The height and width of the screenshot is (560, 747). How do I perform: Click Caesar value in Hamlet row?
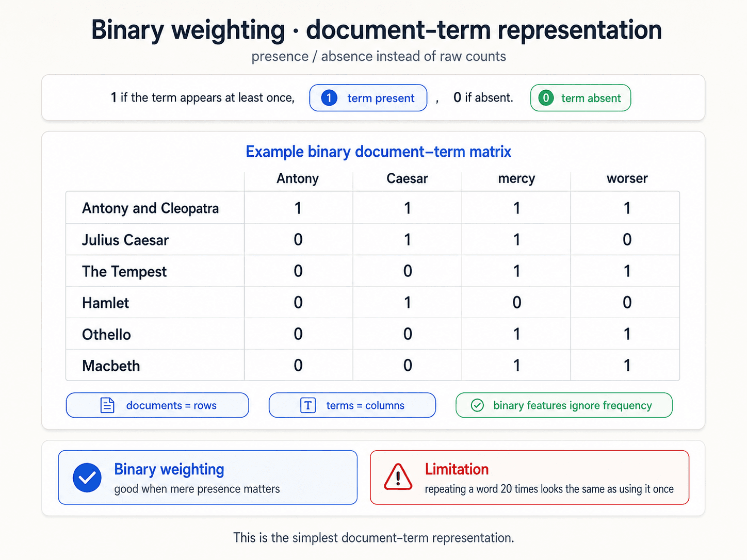(407, 303)
